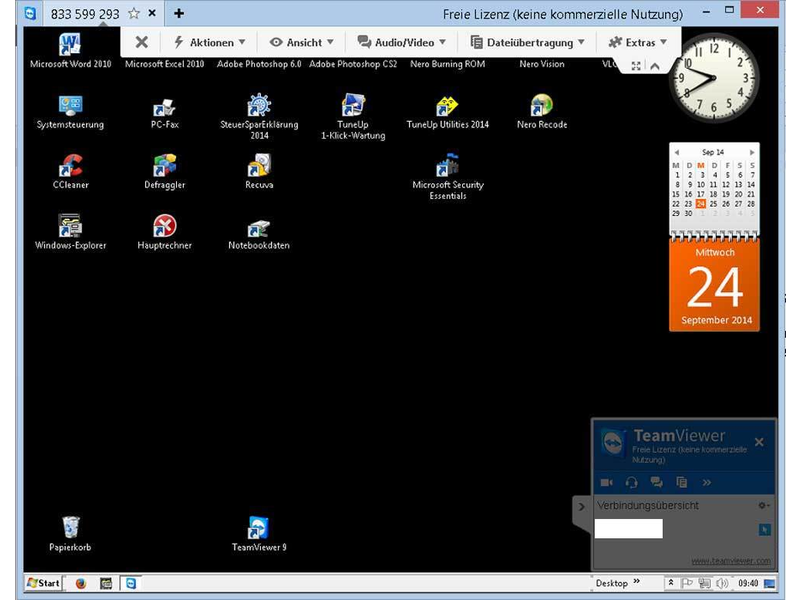Add new session tab with plus
Image resolution: width=800 pixels, height=600 pixels.
click(179, 13)
